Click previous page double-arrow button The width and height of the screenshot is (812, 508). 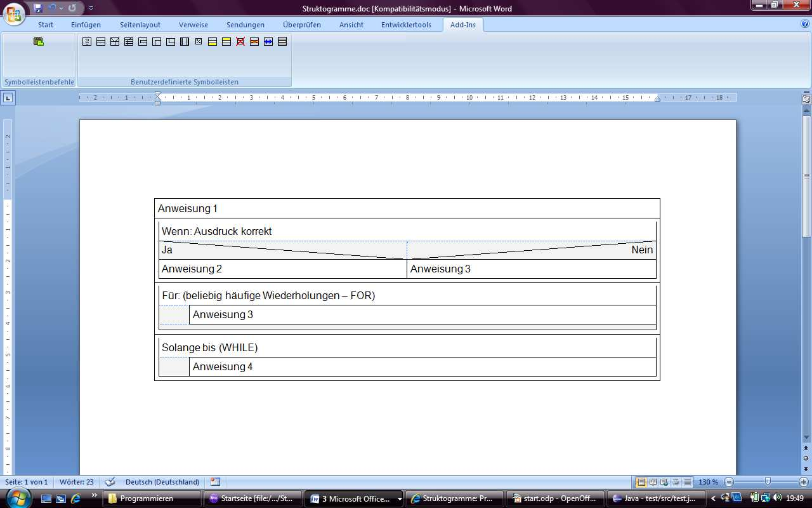tap(806, 448)
